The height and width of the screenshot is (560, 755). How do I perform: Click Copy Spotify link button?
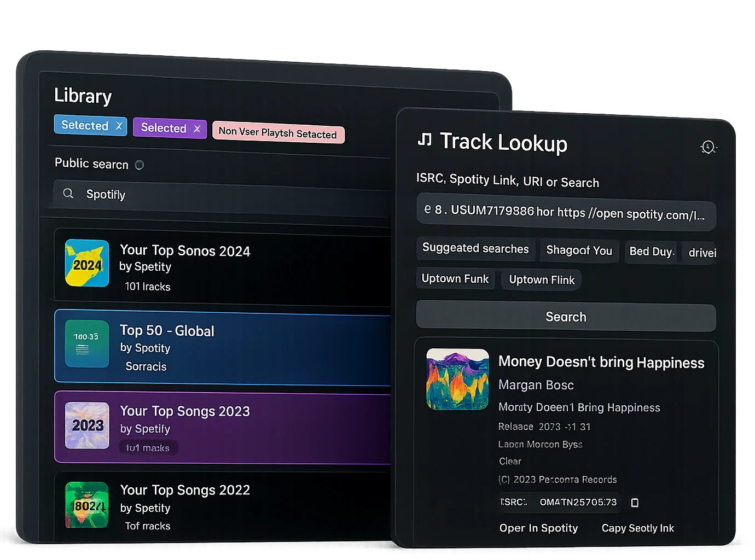click(638, 528)
